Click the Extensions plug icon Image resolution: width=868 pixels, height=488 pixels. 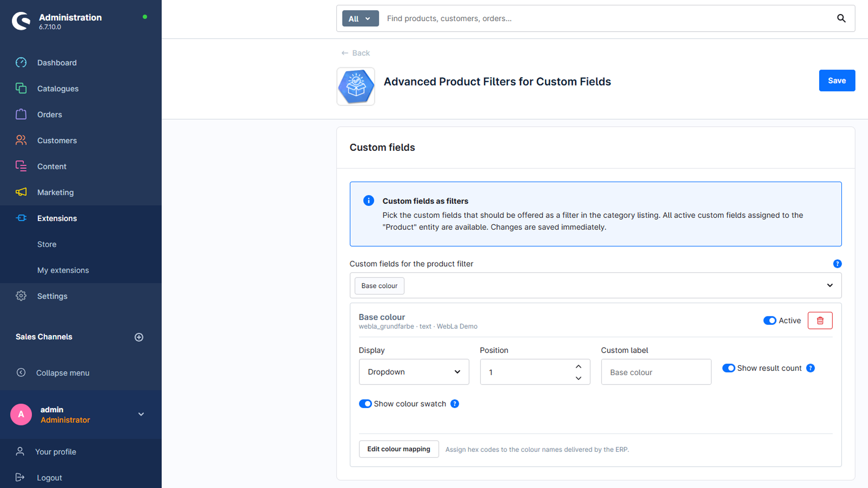pyautogui.click(x=21, y=218)
